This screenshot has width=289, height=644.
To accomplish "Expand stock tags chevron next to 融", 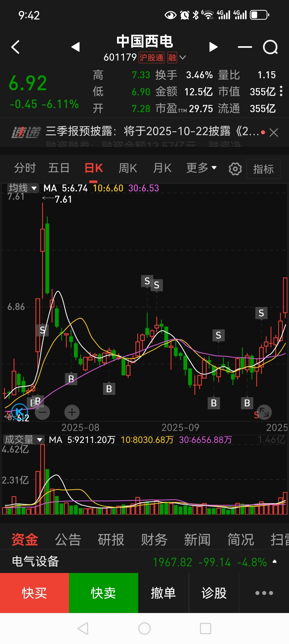I will click(x=183, y=57).
